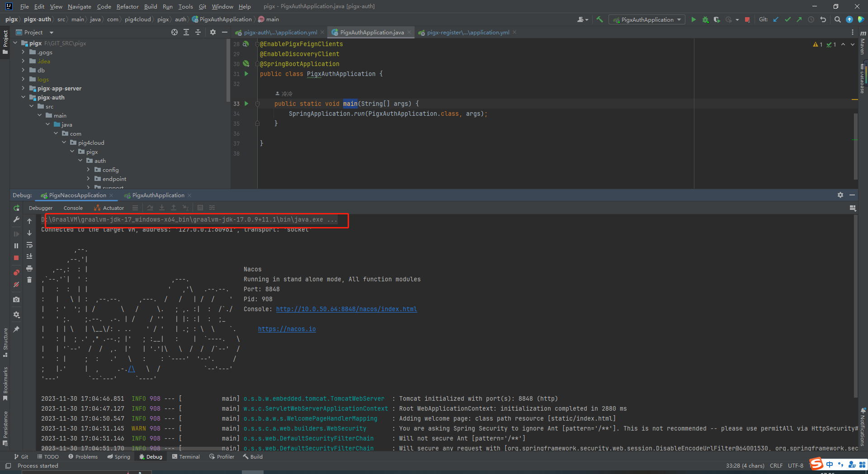Open the Nacos console URL link
The width and height of the screenshot is (868, 474).
coord(346,309)
